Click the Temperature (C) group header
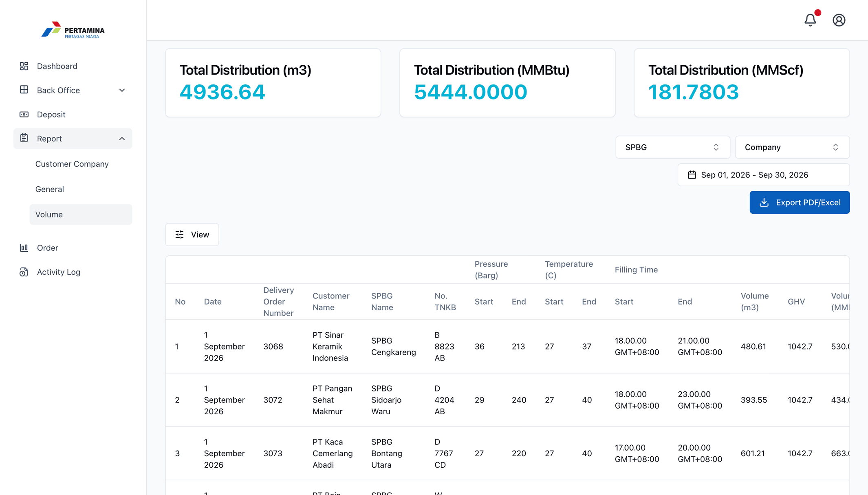Image resolution: width=868 pixels, height=495 pixels. (x=569, y=270)
